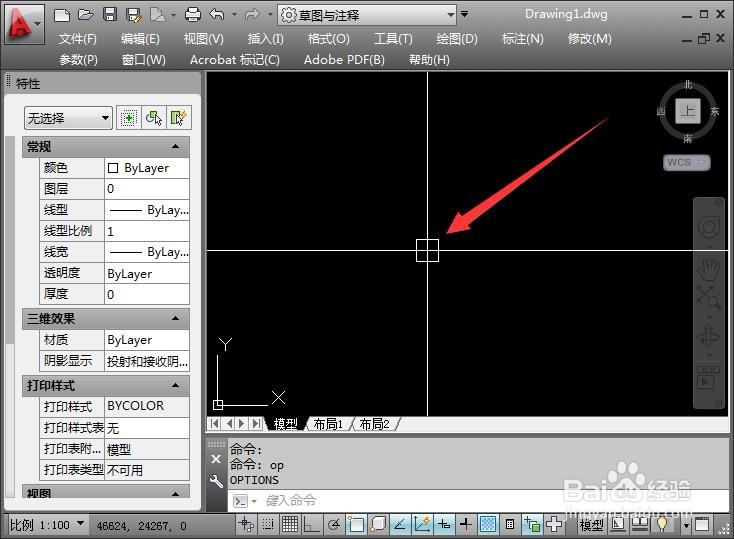Click the first layout tab navigation arrow
The height and width of the screenshot is (539, 734).
pos(214,424)
